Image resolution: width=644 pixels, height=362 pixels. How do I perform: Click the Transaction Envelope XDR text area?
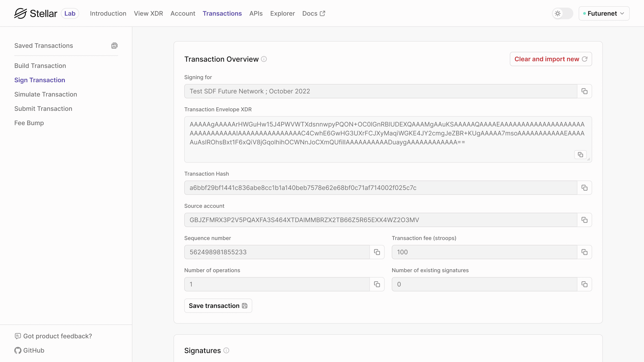coord(388,139)
